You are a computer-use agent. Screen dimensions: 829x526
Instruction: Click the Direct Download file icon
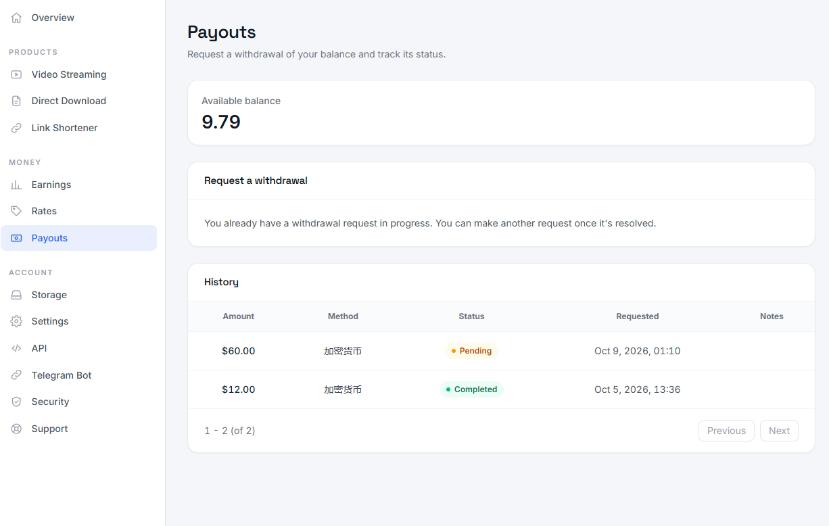16,101
